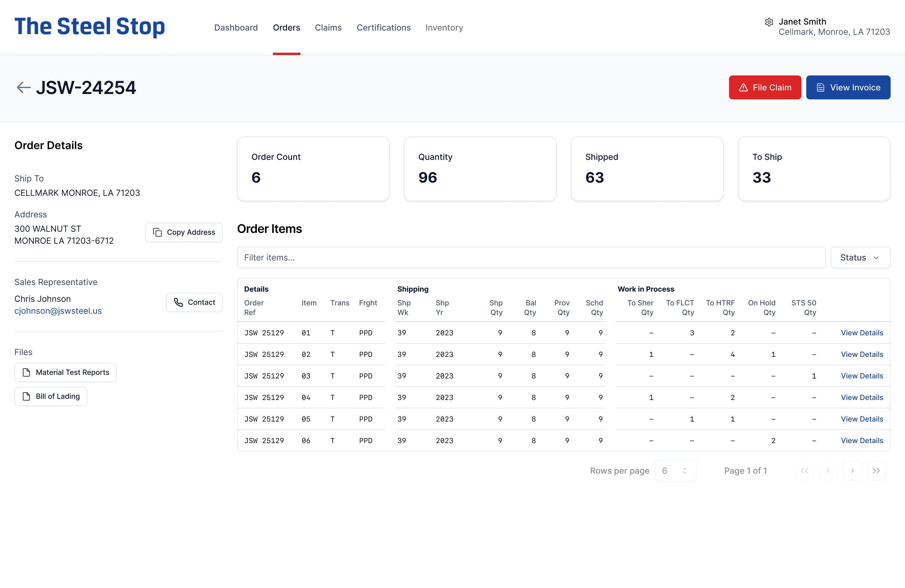
Task: Click the cjohnson@jswsteel.us email link
Action: coord(58,310)
